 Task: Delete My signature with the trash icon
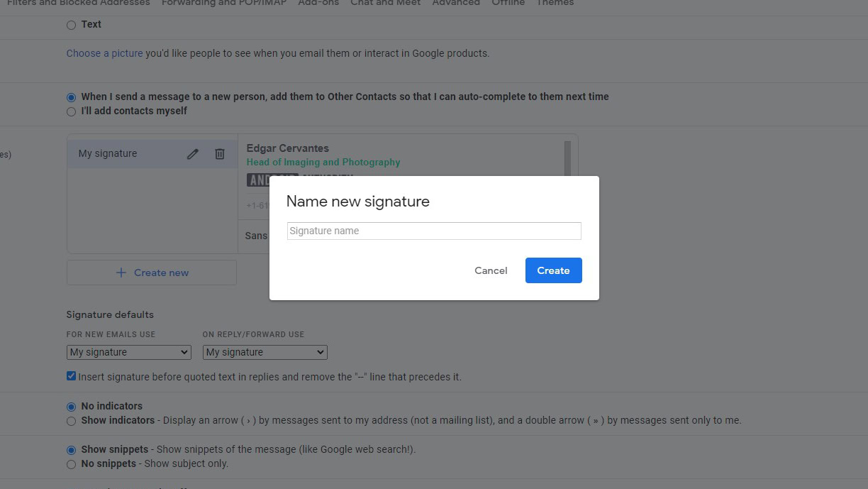coord(220,154)
